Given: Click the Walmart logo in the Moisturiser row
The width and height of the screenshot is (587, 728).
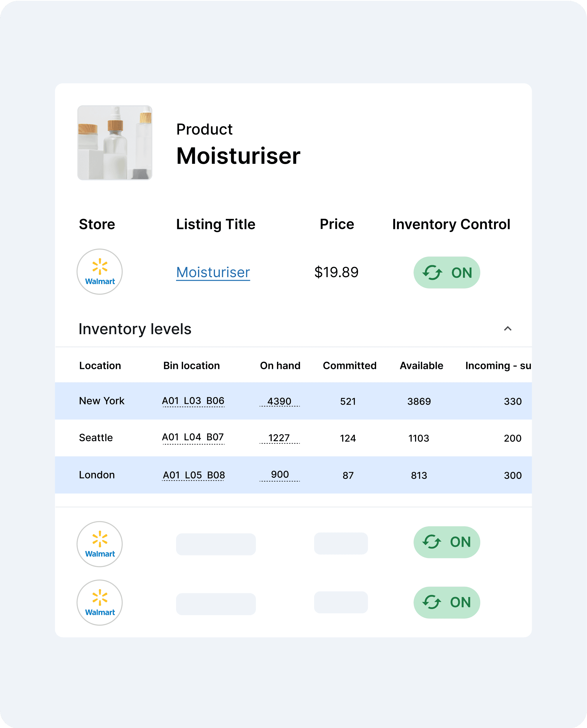Looking at the screenshot, I should pyautogui.click(x=99, y=272).
